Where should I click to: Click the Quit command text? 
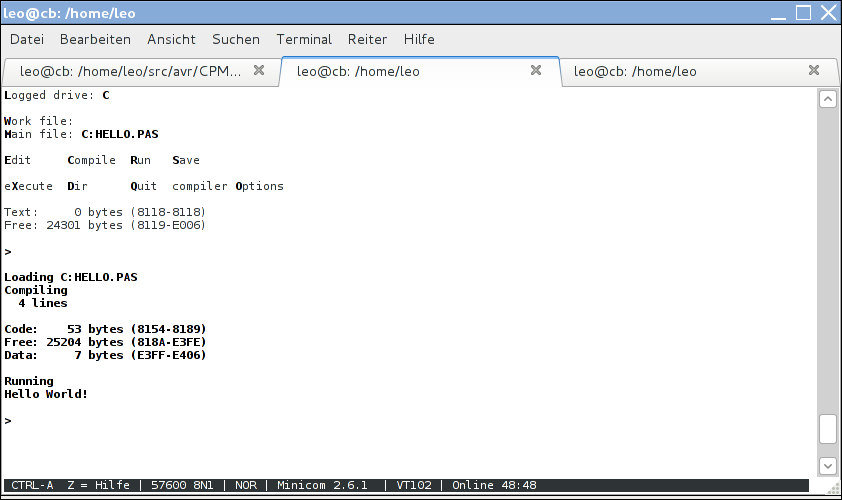[x=144, y=186]
